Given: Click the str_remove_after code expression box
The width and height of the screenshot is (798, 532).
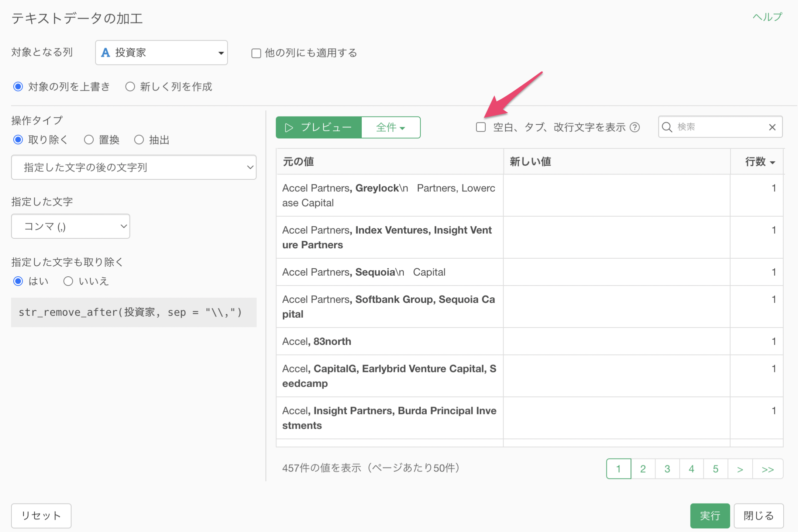Looking at the screenshot, I should 134,312.
